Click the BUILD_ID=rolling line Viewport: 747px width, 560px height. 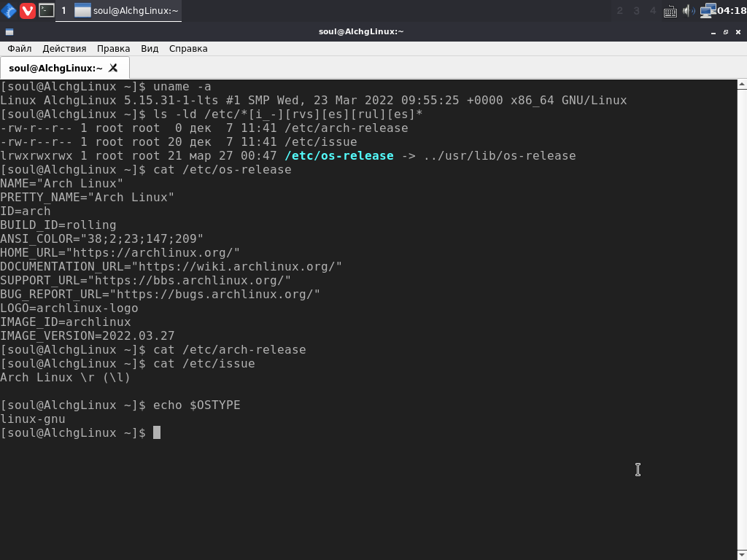click(58, 225)
